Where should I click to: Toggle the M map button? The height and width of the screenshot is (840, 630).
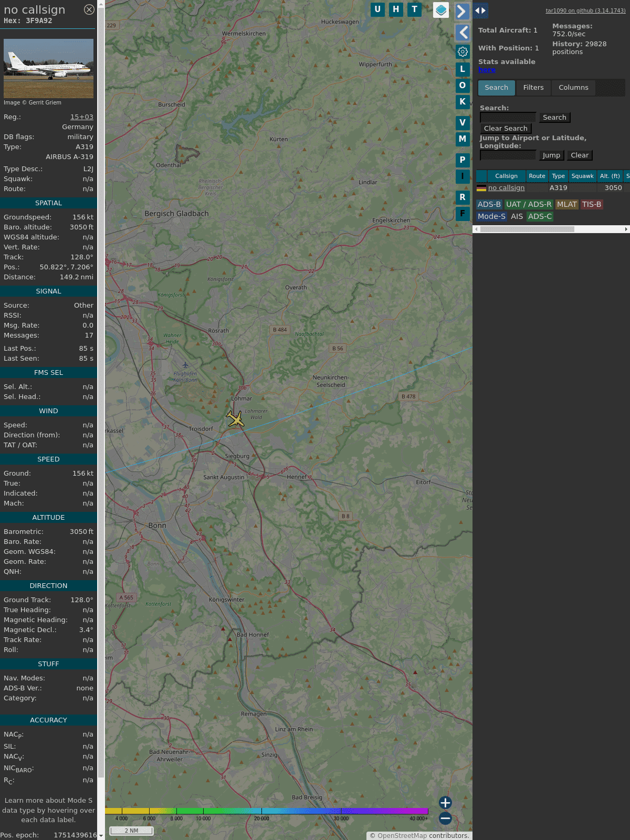pyautogui.click(x=463, y=139)
